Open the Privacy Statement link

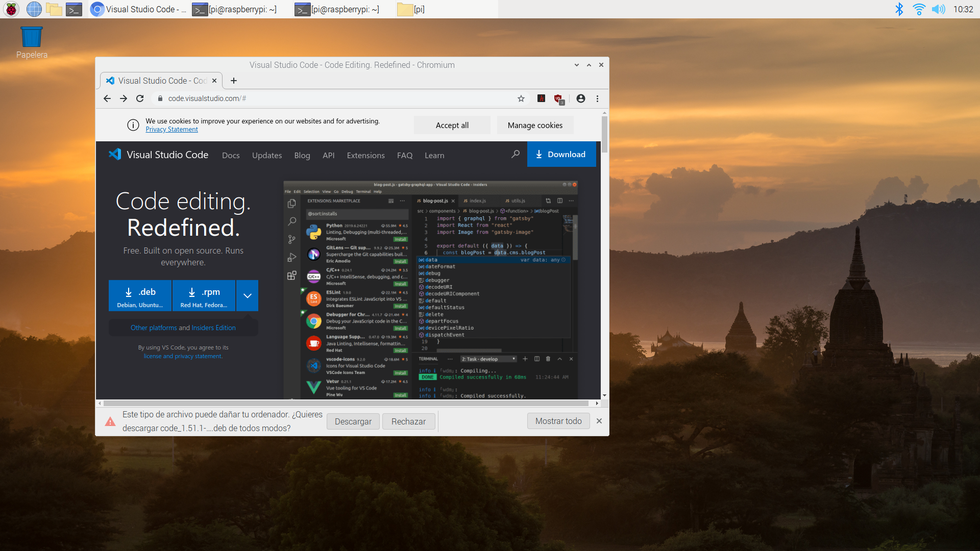[x=171, y=129]
